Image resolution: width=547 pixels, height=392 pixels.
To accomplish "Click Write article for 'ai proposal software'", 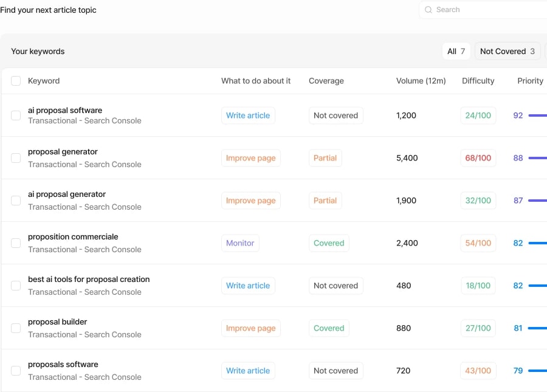I will click(248, 115).
